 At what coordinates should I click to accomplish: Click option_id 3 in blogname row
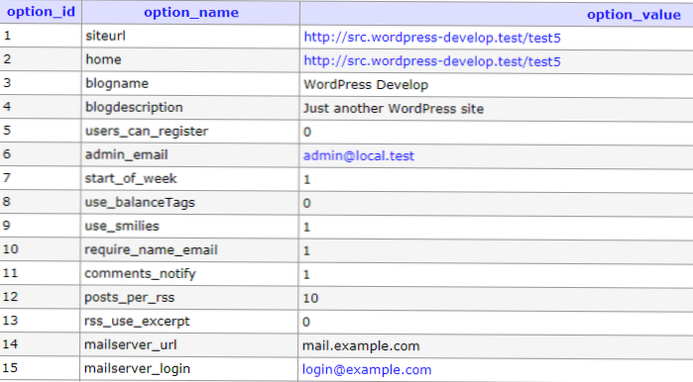tap(7, 83)
